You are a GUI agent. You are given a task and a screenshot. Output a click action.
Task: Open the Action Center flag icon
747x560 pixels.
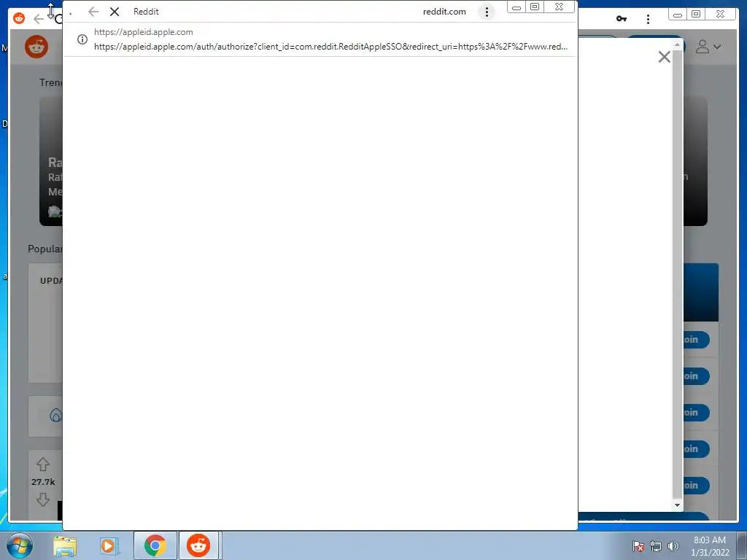(x=638, y=546)
